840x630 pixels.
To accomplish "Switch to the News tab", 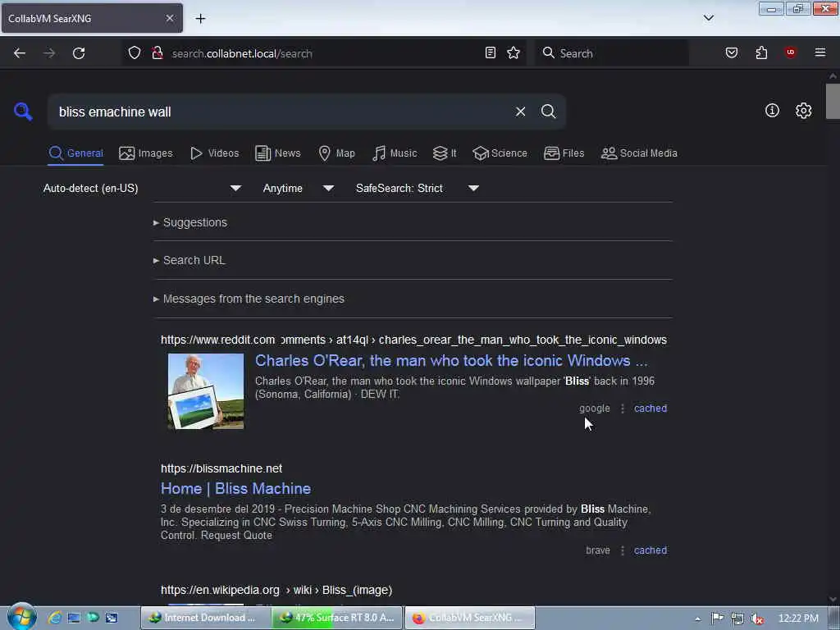I will point(278,153).
